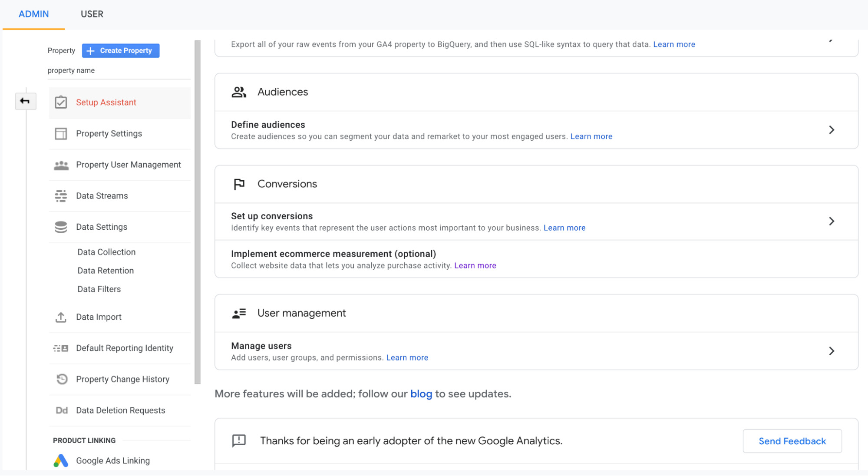This screenshot has height=476, width=868.
Task: Select the Google Ads Linking icon
Action: [x=61, y=460]
